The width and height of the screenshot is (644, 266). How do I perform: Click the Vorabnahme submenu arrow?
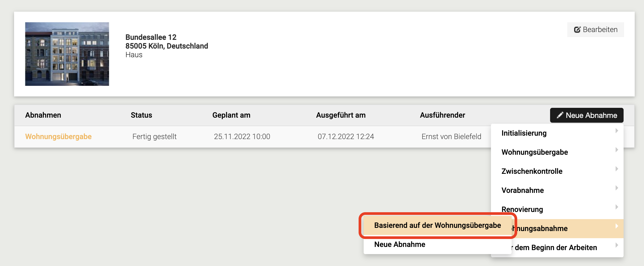tap(617, 188)
